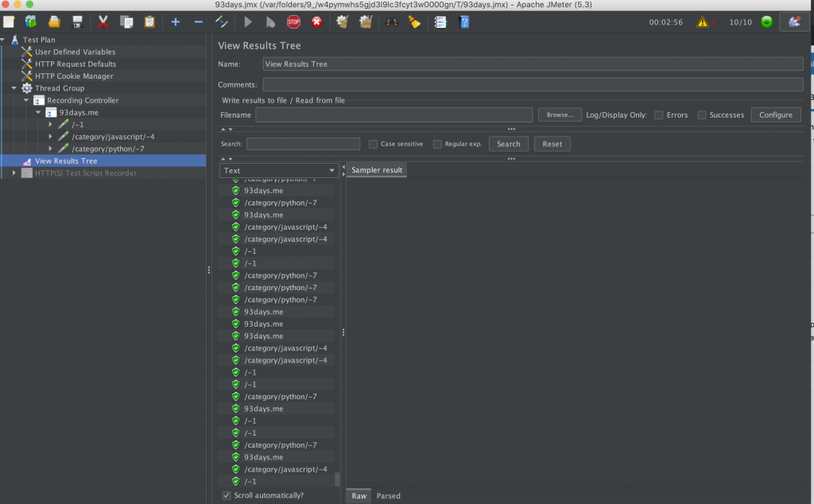This screenshot has height=504, width=814.
Task: Open Search using the binoculars icon
Action: (391, 21)
